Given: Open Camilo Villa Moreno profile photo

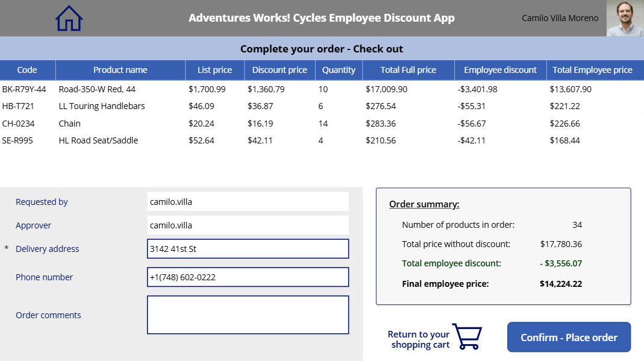Looking at the screenshot, I should tap(625, 18).
